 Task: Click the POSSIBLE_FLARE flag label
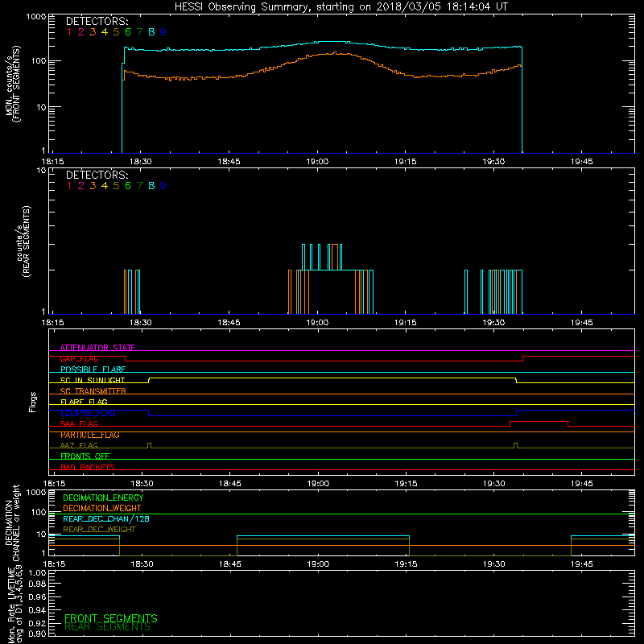93,369
